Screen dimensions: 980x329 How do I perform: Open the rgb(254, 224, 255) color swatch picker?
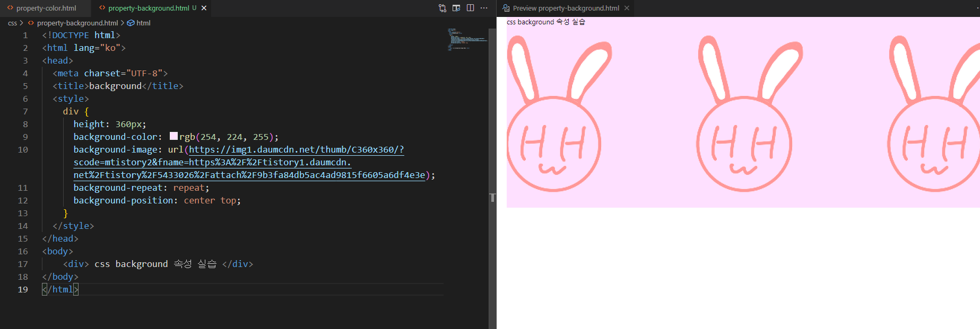(x=174, y=136)
